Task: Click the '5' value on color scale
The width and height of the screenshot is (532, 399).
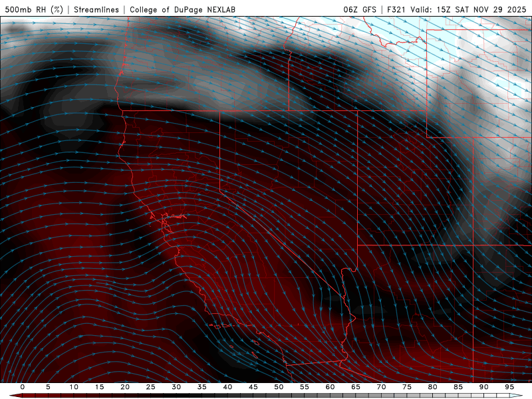Action: (x=48, y=387)
